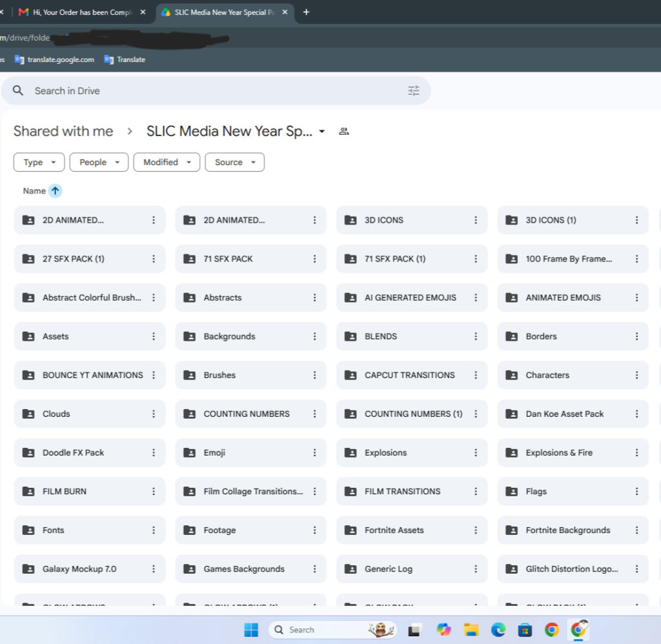Viewport: 661px width, 644px height.
Task: Open more actions for Backgrounds folder
Action: [x=314, y=336]
